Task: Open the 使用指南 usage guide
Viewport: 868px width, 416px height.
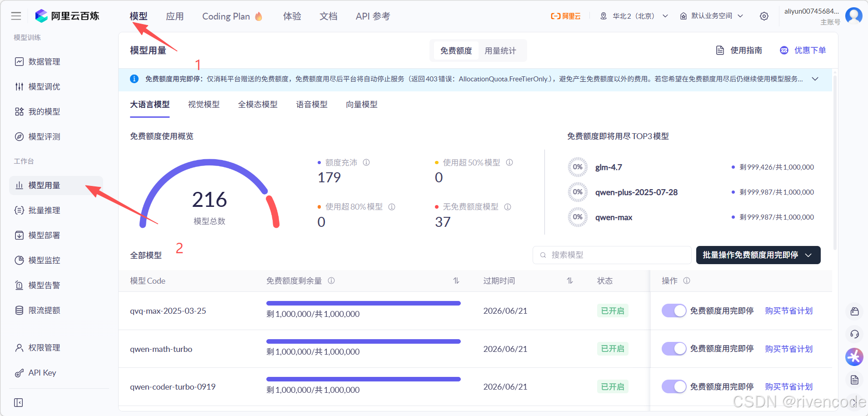Action: [745, 50]
